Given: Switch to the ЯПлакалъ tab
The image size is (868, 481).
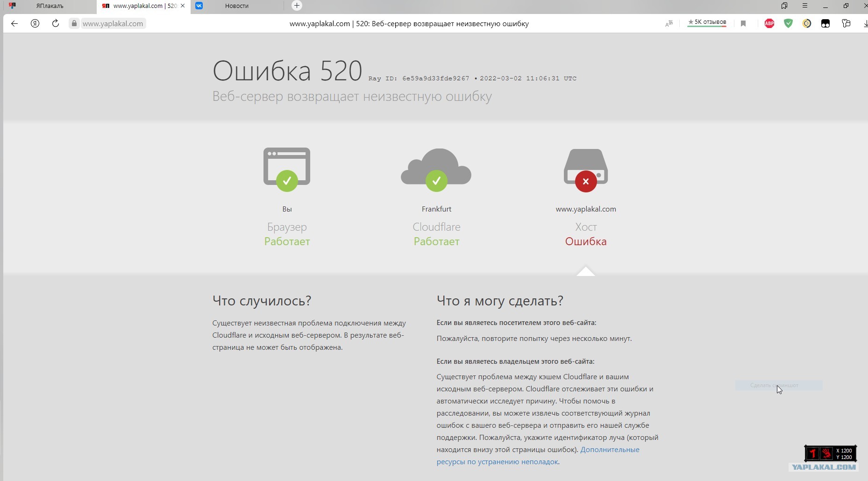Looking at the screenshot, I should 49,6.
